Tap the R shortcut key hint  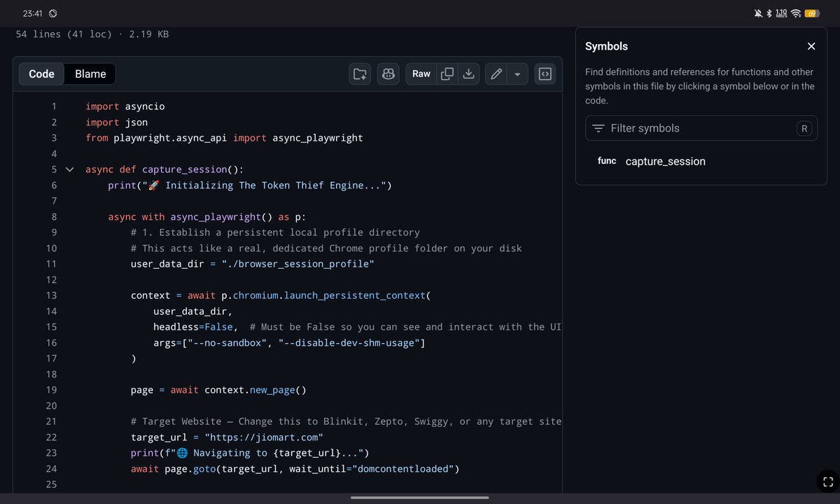804,128
